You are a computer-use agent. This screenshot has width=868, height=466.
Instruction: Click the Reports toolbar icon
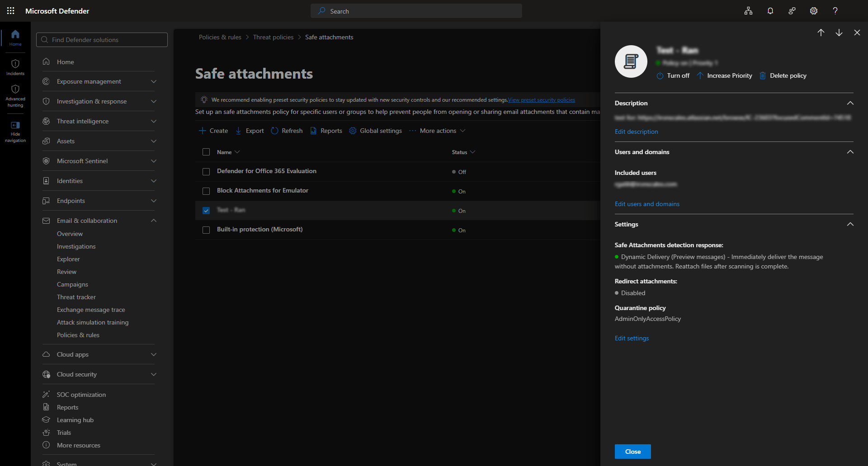click(313, 131)
